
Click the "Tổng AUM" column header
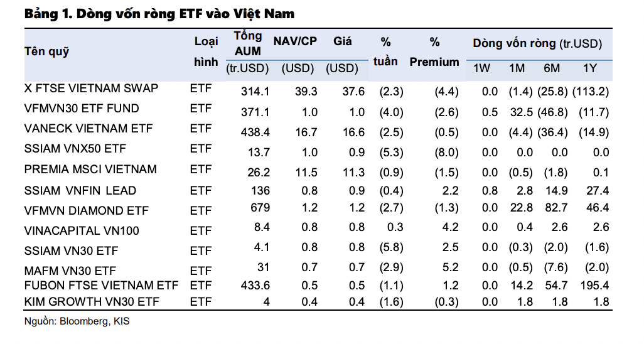tap(247, 44)
